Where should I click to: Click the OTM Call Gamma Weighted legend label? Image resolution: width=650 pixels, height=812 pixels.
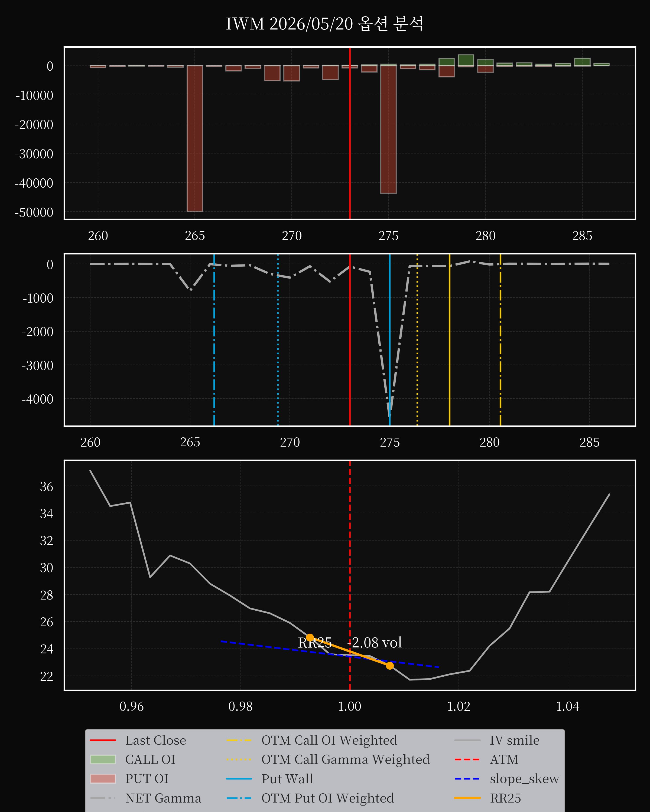346,759
